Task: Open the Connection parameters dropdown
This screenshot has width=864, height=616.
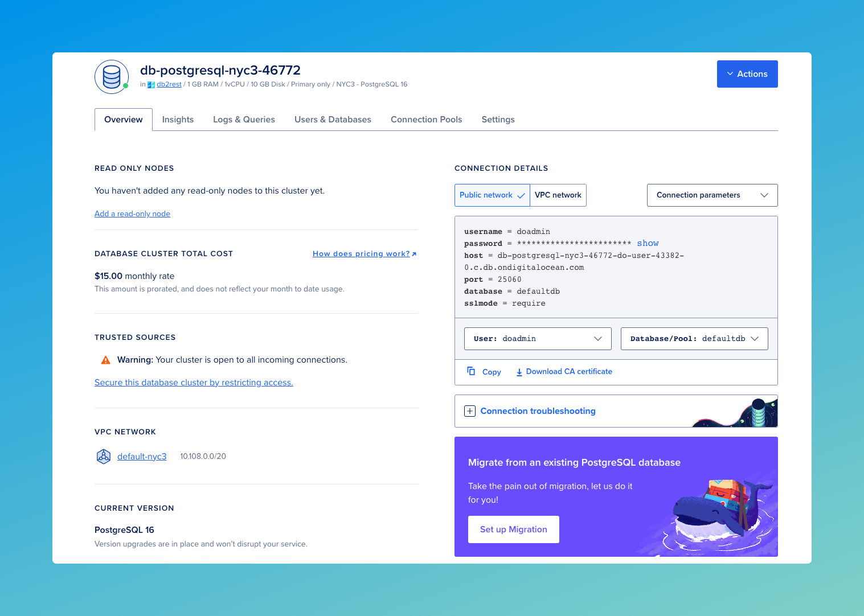Action: click(x=711, y=195)
